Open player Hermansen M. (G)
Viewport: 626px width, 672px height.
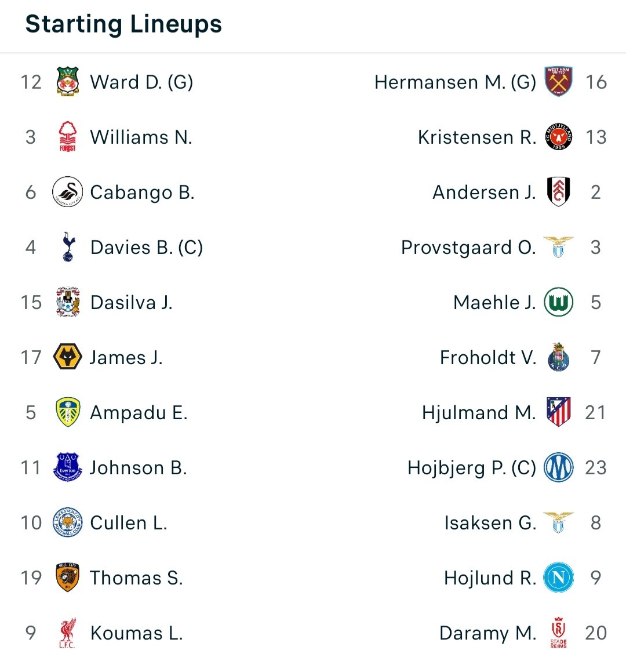(x=455, y=82)
